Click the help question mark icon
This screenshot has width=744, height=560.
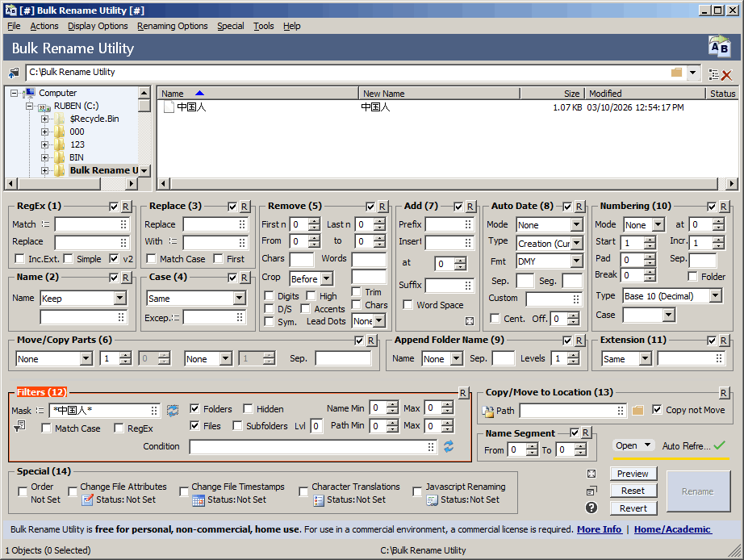coord(591,508)
